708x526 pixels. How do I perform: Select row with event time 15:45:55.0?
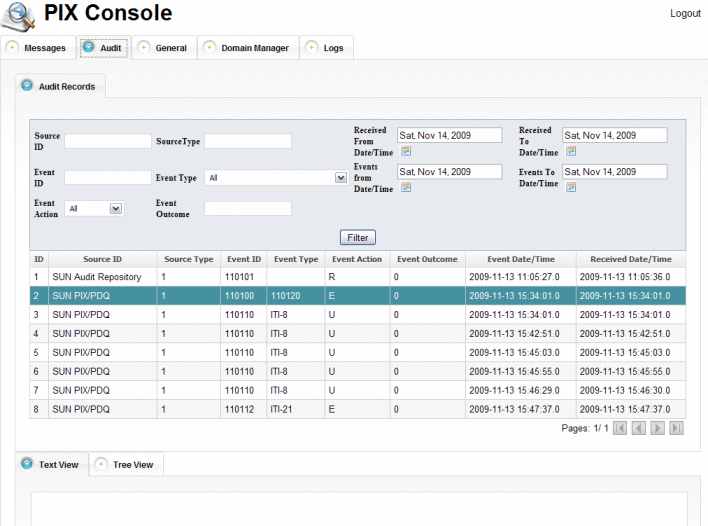(358, 372)
